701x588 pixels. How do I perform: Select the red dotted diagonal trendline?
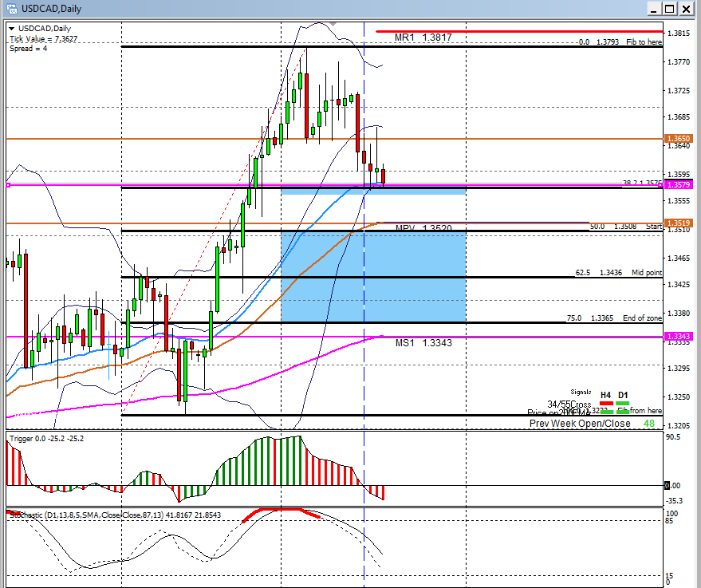point(215,231)
